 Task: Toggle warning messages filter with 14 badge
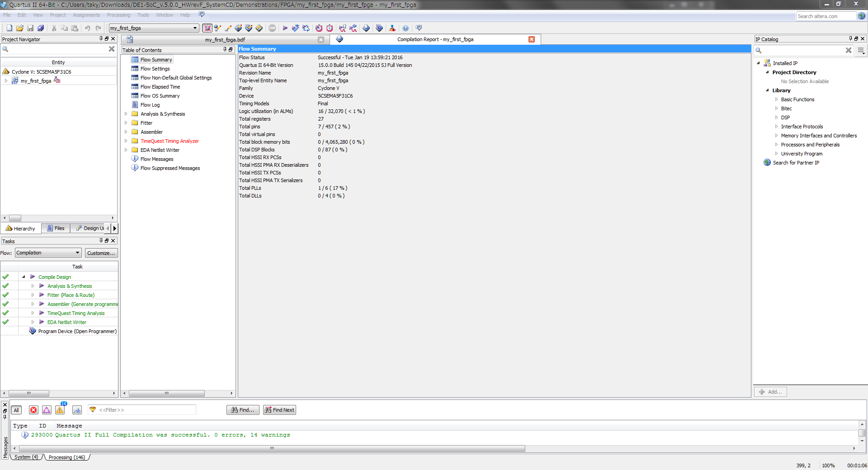60,409
